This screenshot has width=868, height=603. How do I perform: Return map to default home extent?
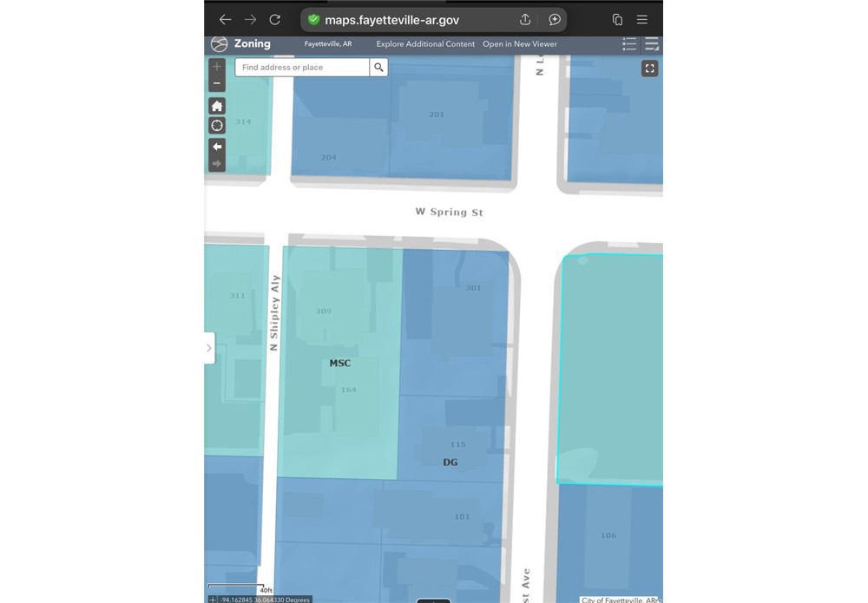tap(217, 106)
